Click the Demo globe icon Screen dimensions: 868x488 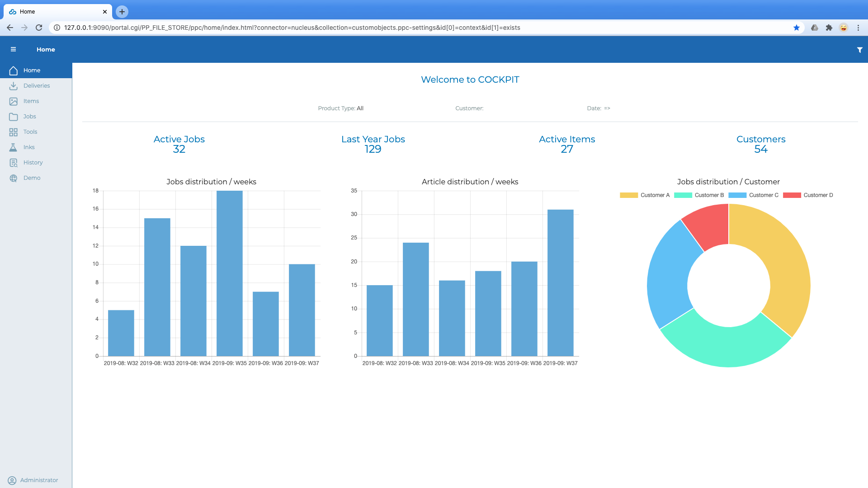pyautogui.click(x=14, y=178)
